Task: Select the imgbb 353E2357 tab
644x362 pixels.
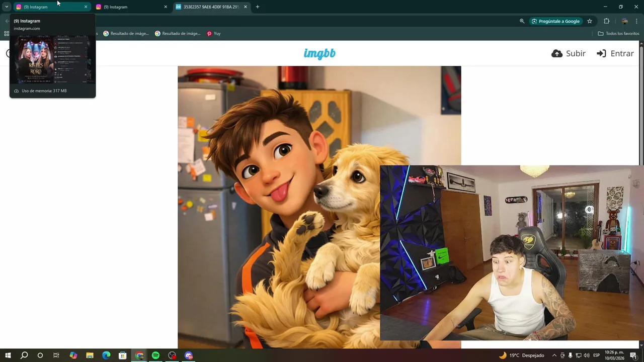Action: 211,7
